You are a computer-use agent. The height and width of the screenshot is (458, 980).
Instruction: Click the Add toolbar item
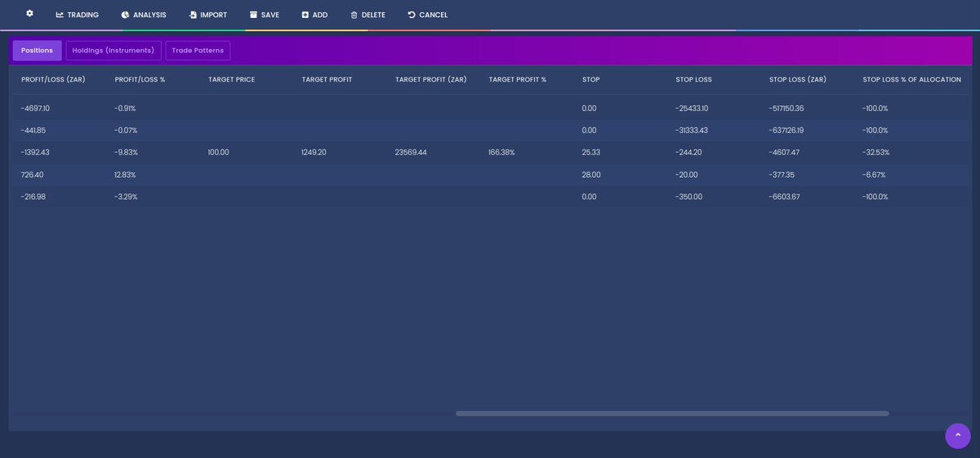click(x=314, y=15)
